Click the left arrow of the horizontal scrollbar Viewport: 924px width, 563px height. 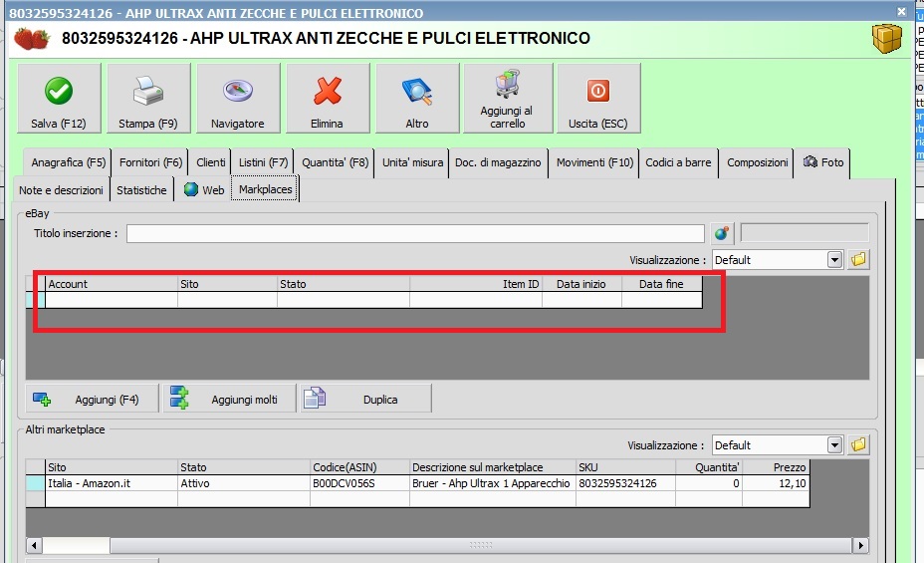click(x=34, y=545)
